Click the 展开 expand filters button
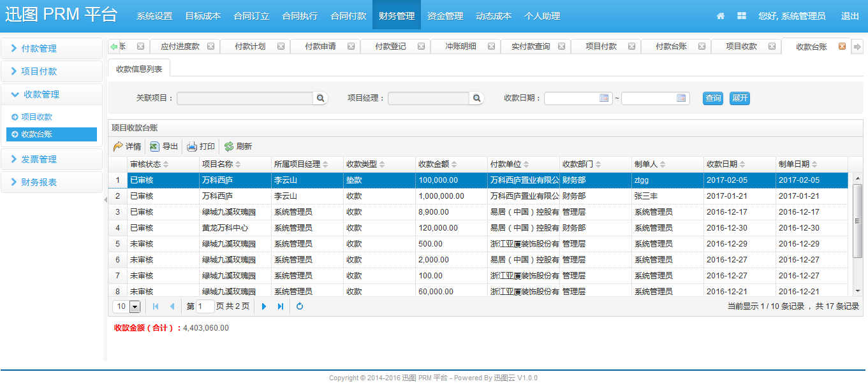The width and height of the screenshot is (868, 386). 740,98
